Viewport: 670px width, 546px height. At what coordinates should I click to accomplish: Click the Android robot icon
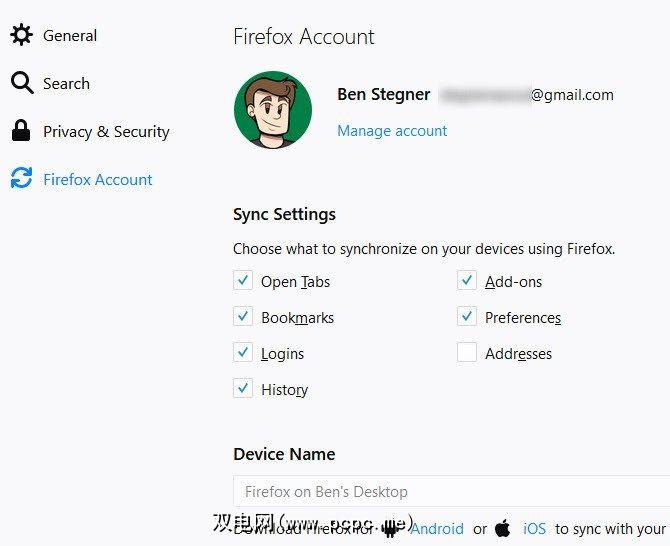[x=391, y=528]
